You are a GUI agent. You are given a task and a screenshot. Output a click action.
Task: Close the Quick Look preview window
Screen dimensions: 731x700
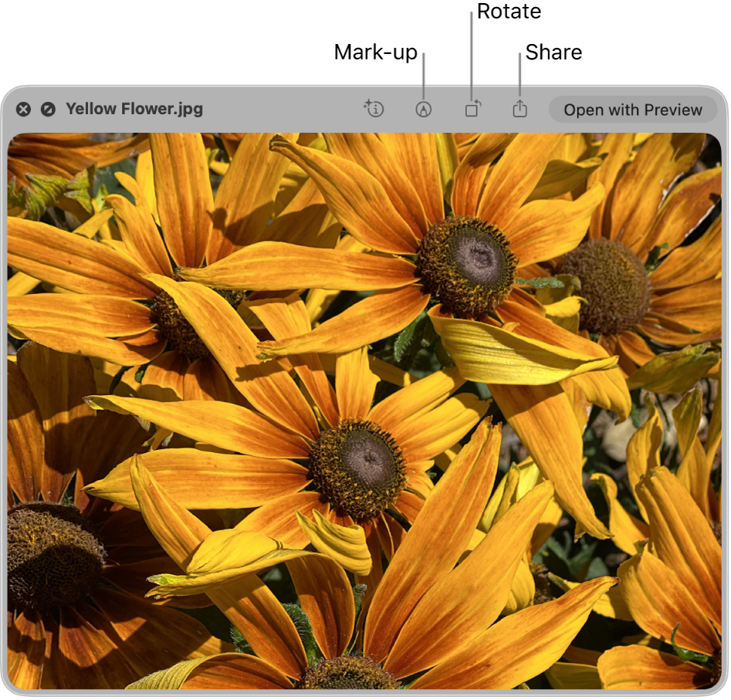point(23,109)
